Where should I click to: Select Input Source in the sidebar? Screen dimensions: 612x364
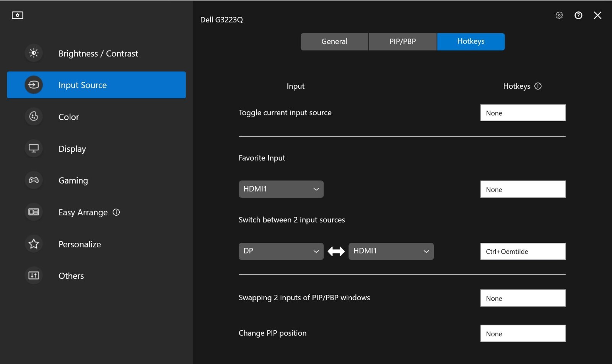click(x=96, y=85)
